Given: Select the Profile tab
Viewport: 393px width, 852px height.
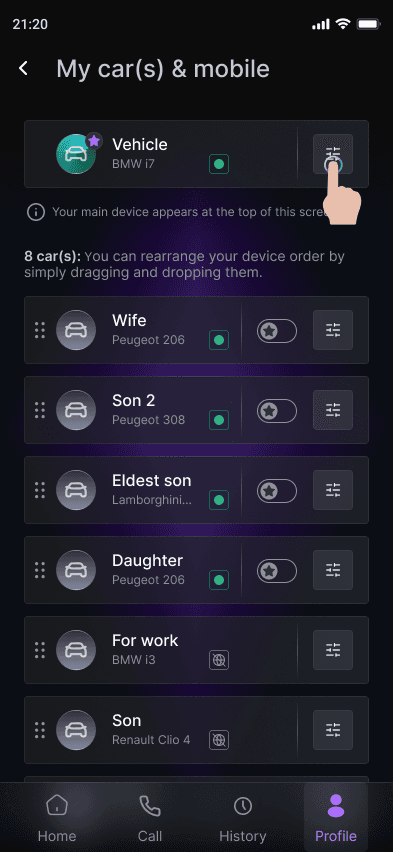Looking at the screenshot, I should (x=336, y=818).
